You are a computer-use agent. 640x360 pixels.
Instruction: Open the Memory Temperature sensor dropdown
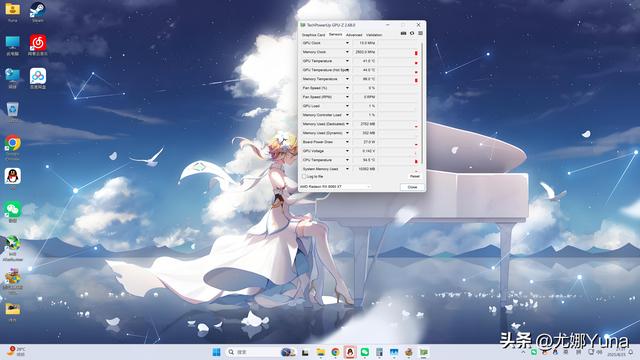347,79
